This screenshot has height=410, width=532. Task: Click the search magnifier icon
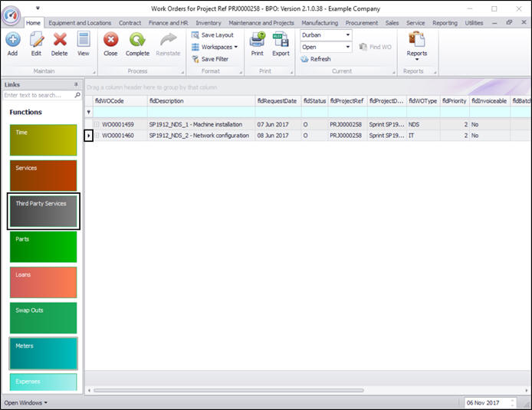click(77, 95)
